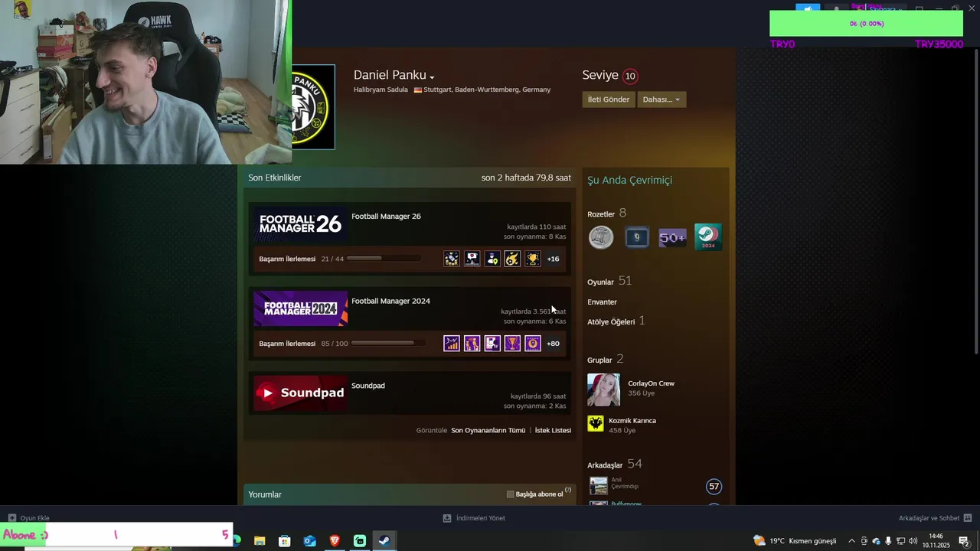
Task: Click Football Manager 26 achievement progress bar
Action: [384, 259]
